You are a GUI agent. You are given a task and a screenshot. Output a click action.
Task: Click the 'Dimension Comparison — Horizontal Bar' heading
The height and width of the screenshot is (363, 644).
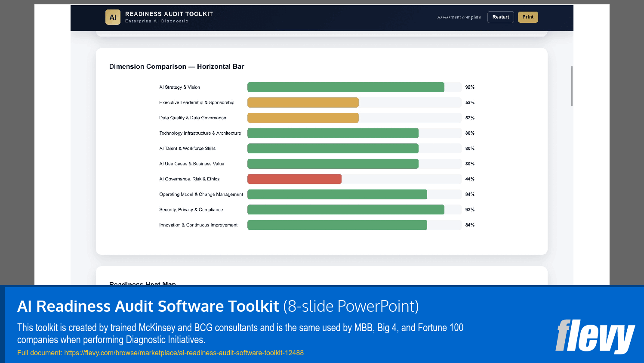176,66
